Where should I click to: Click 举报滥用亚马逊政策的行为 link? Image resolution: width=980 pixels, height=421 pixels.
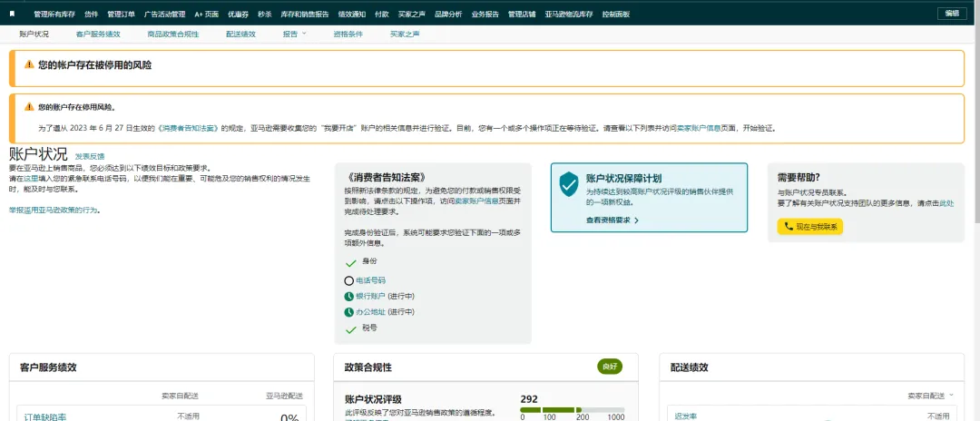[x=54, y=210]
